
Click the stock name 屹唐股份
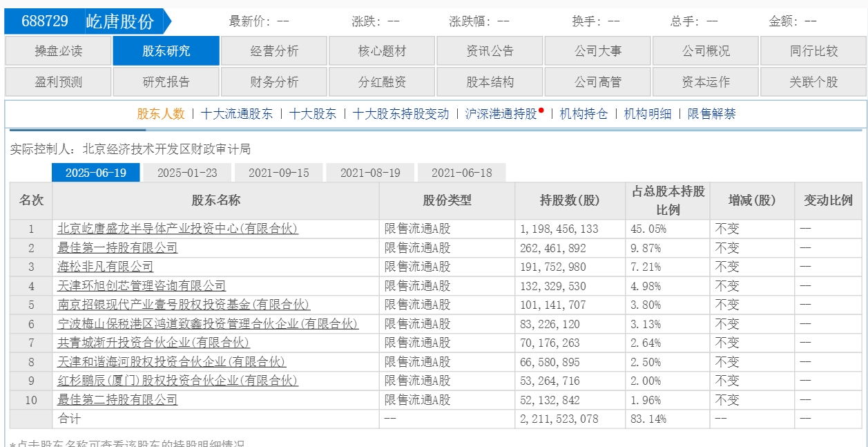tap(120, 21)
